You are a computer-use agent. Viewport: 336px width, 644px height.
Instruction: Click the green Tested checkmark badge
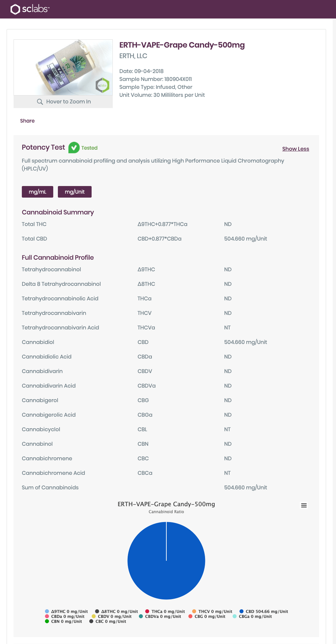point(74,148)
